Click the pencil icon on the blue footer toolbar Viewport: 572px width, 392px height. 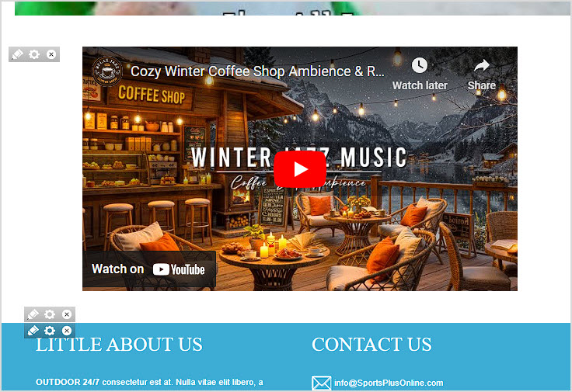click(33, 331)
